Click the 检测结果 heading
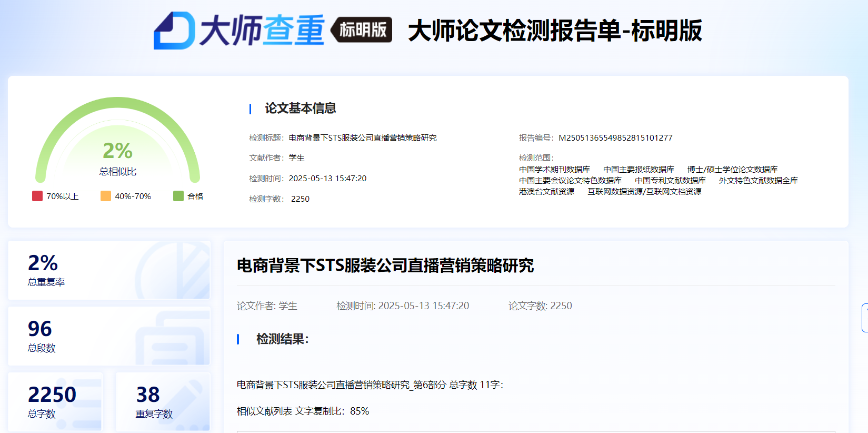This screenshot has width=868, height=433. tap(282, 339)
